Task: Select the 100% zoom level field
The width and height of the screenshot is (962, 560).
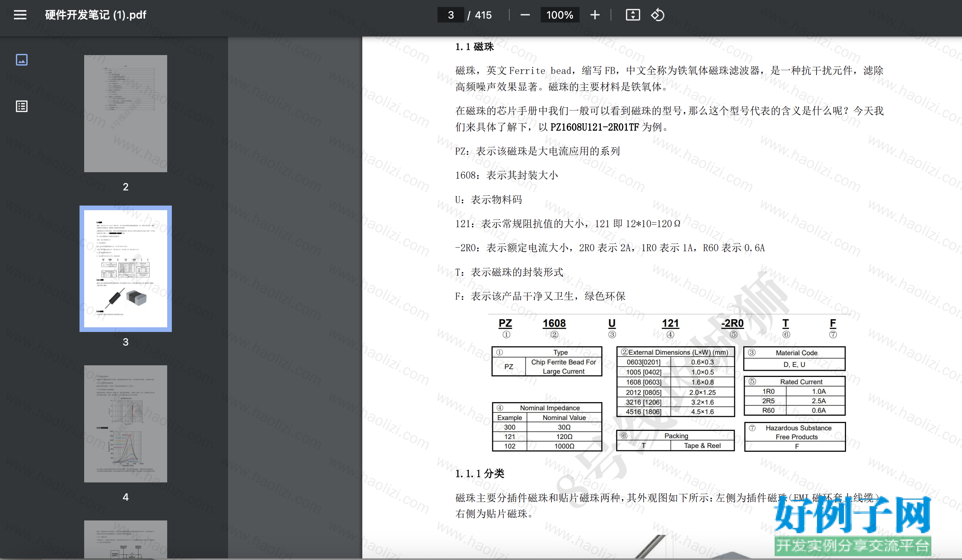Action: (560, 15)
